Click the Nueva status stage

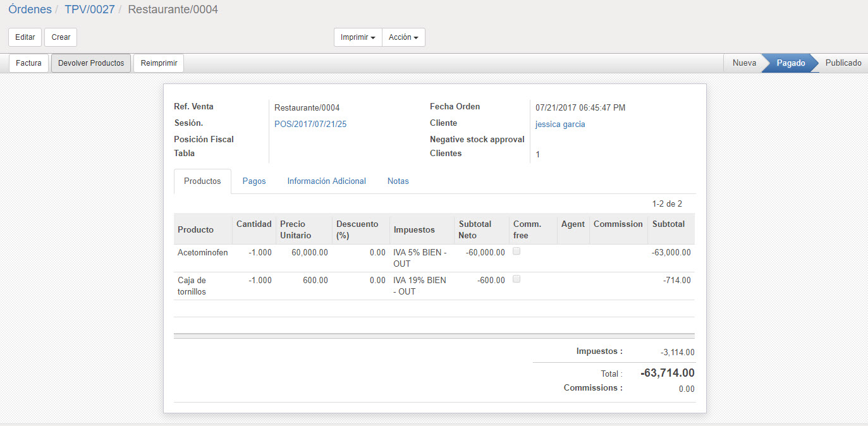click(x=744, y=63)
